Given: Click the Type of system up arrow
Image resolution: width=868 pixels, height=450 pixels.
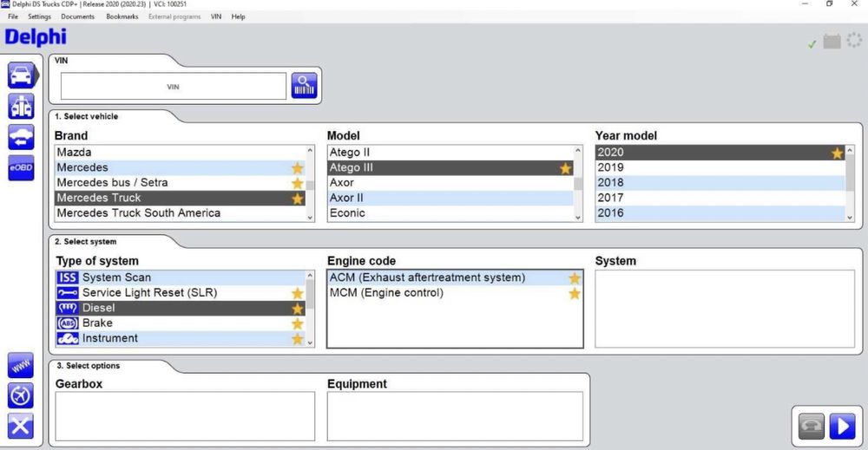Looking at the screenshot, I should coord(310,276).
